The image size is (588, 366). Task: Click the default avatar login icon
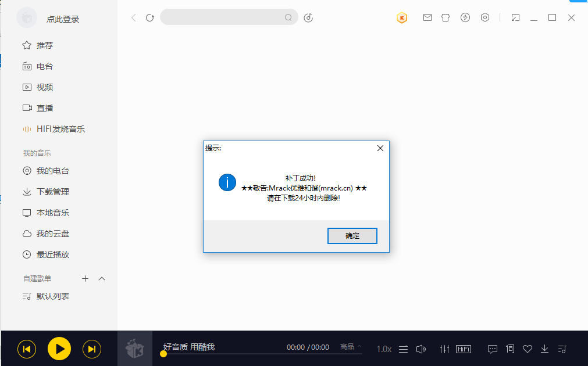[27, 17]
